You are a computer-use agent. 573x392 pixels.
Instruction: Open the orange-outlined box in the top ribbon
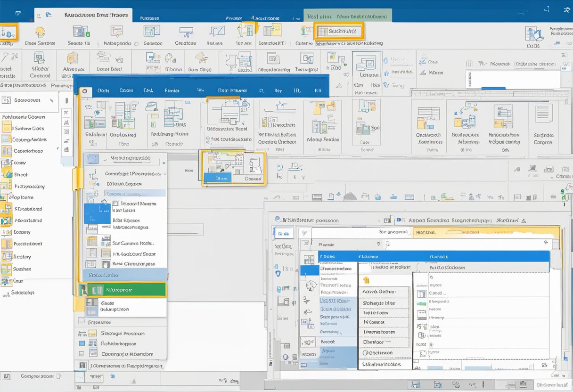pos(338,32)
